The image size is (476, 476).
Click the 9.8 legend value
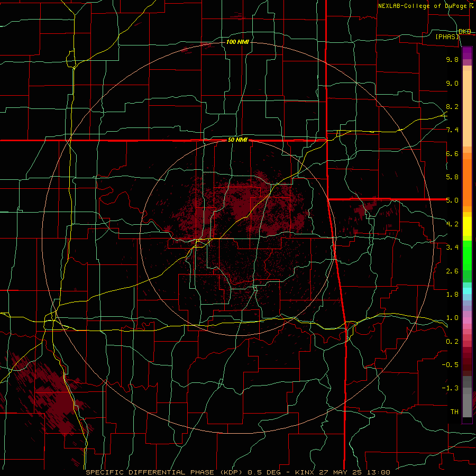coord(452,59)
